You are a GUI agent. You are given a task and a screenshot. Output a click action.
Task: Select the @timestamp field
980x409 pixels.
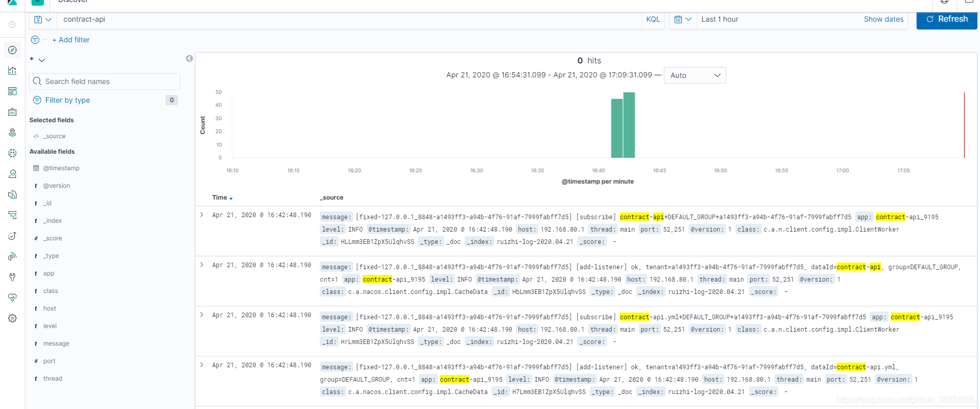tap(61, 168)
